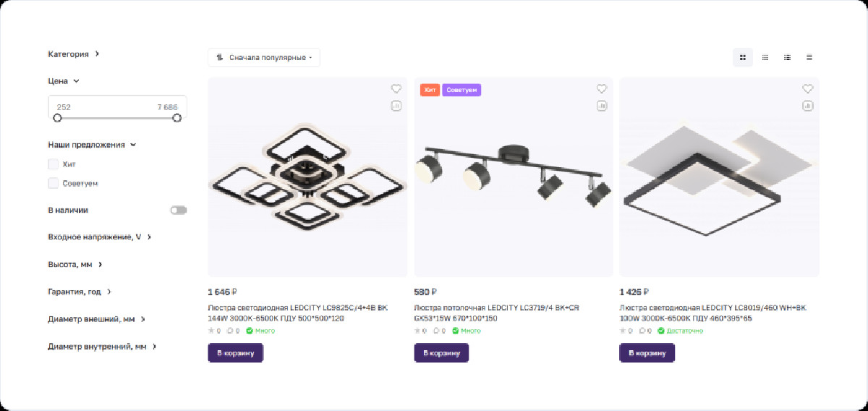Switch to list view with two-line icon
This screenshot has width=868, height=411.
(765, 57)
